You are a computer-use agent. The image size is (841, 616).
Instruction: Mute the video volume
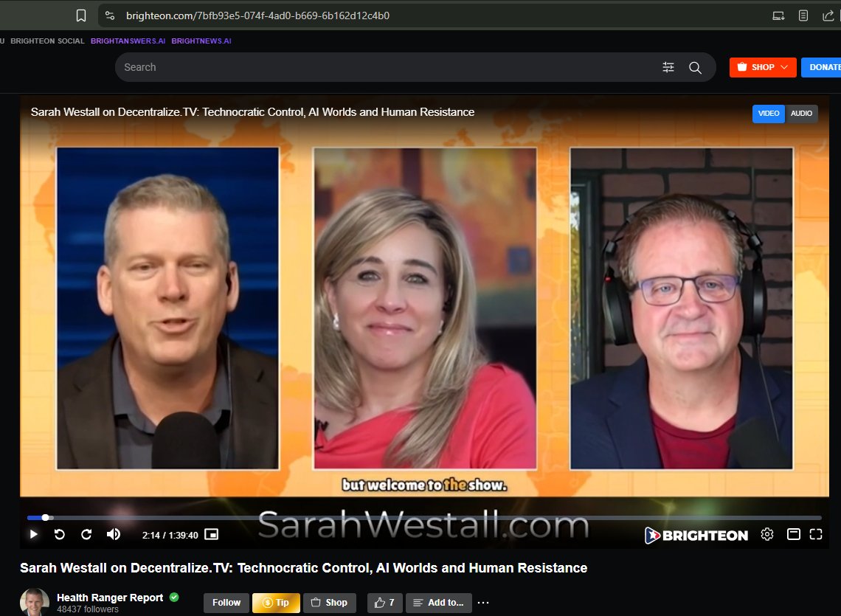click(113, 534)
